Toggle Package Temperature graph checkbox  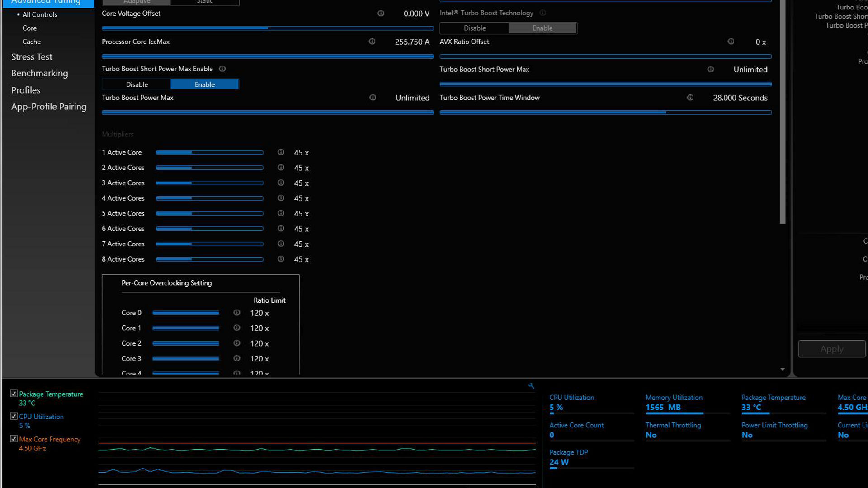pos(14,394)
